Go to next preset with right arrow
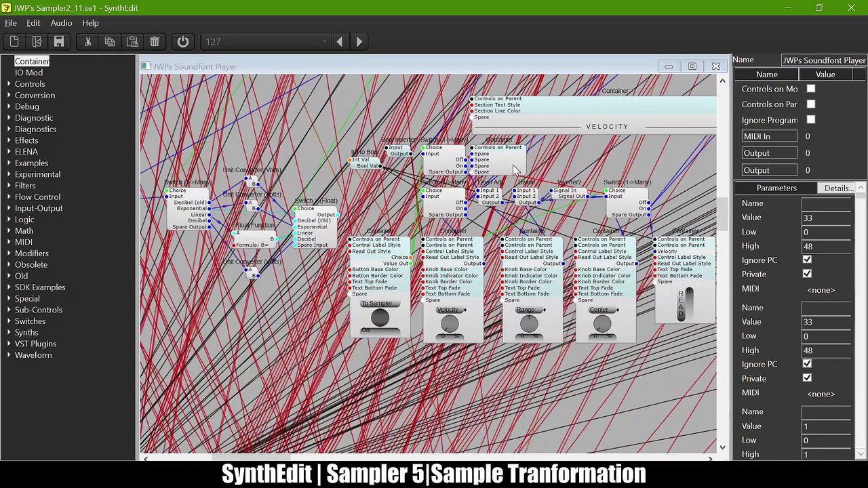 coord(359,42)
